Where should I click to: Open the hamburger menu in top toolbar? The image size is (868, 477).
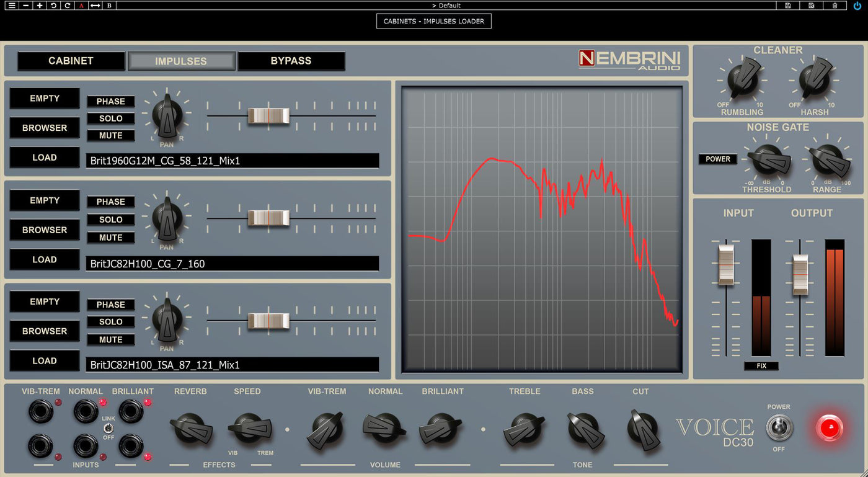click(x=12, y=6)
